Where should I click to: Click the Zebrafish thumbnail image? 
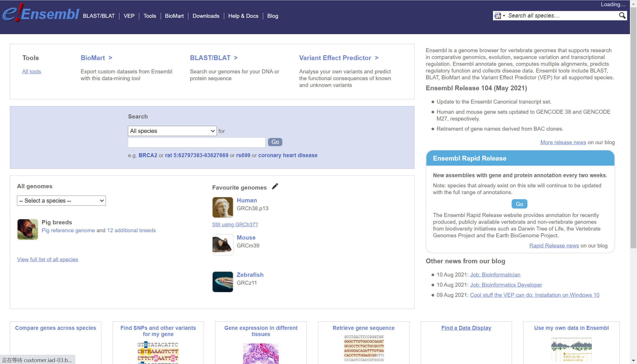click(x=223, y=282)
